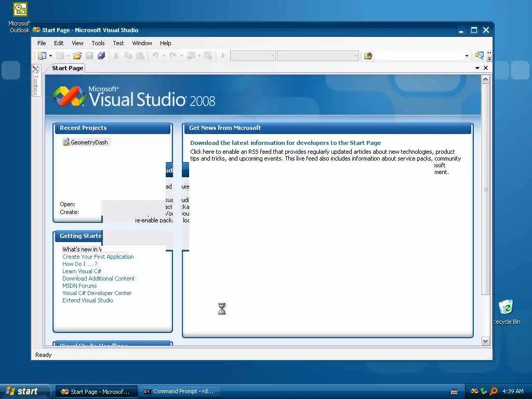Open the Find box dropdown arrow
This screenshot has height=399, width=532.
pos(467,56)
